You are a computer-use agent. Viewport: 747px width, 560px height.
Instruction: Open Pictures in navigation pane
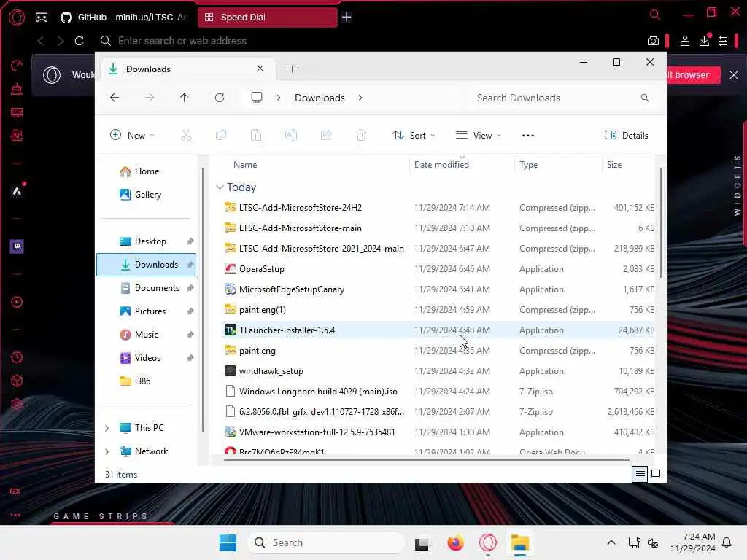[146, 311]
